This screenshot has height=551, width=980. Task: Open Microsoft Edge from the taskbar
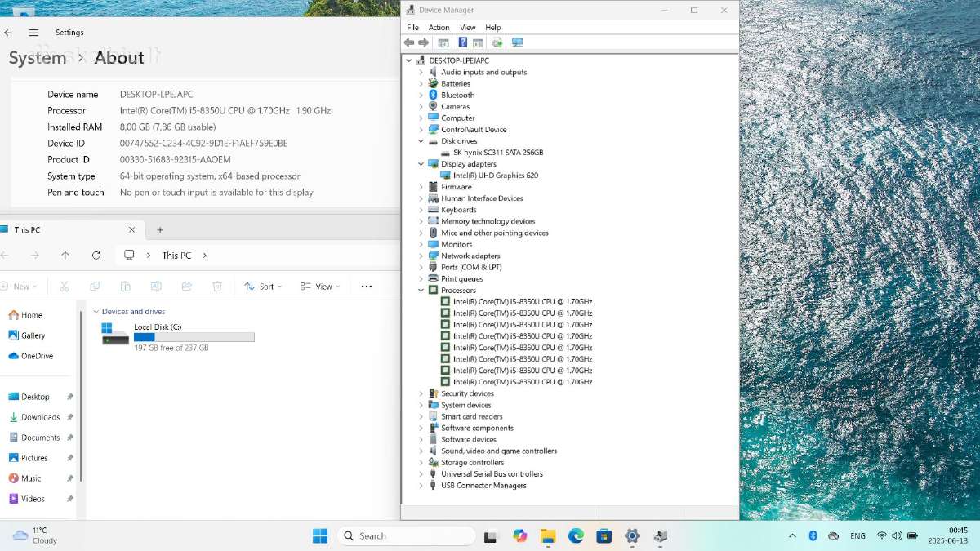point(576,536)
